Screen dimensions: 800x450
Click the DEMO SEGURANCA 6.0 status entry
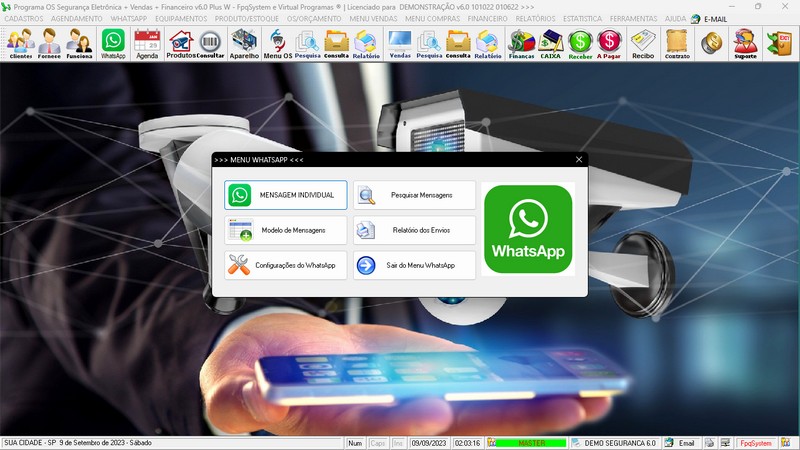(x=614, y=443)
